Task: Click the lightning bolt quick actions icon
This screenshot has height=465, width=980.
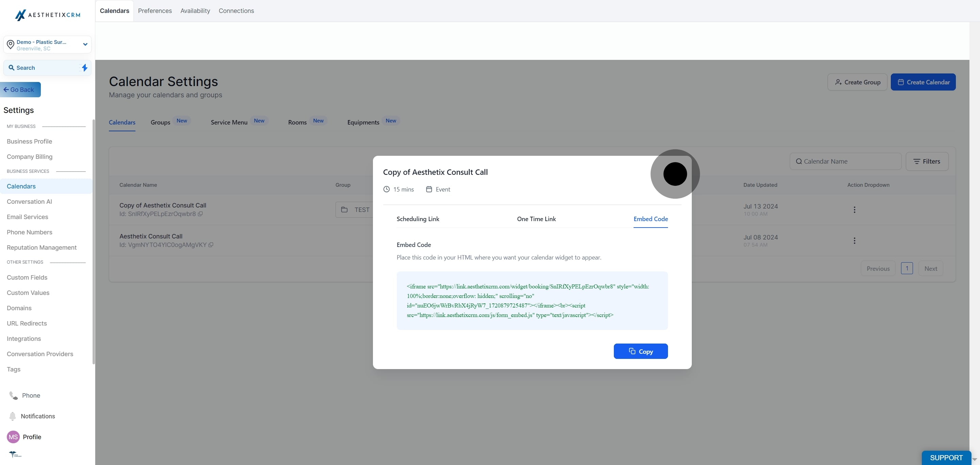Action: point(84,68)
